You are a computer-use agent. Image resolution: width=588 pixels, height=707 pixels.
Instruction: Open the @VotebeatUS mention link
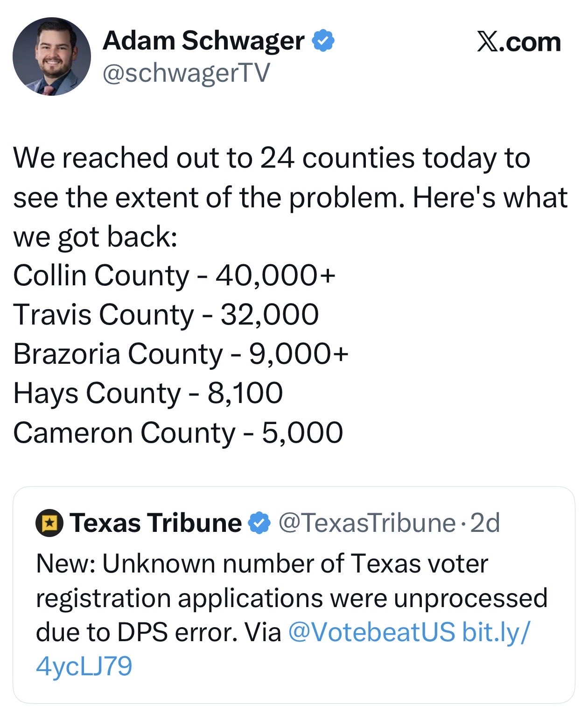[372, 632]
